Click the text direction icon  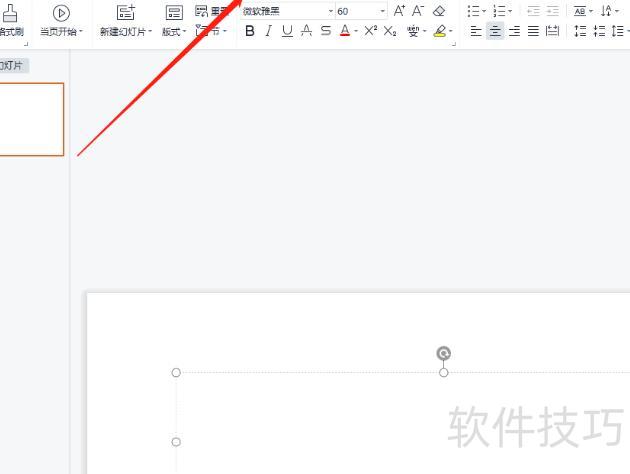[x=606, y=11]
